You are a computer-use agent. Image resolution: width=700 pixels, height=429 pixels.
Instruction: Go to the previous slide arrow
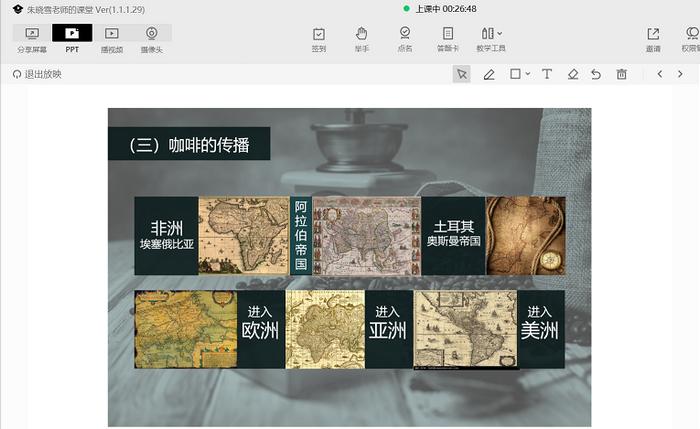coord(660,74)
